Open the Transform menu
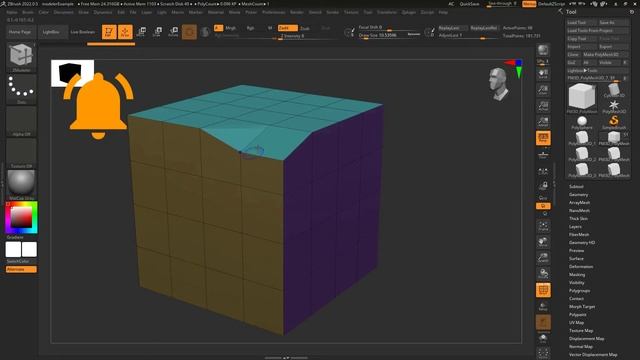The width and height of the screenshot is (640, 360). point(387,12)
